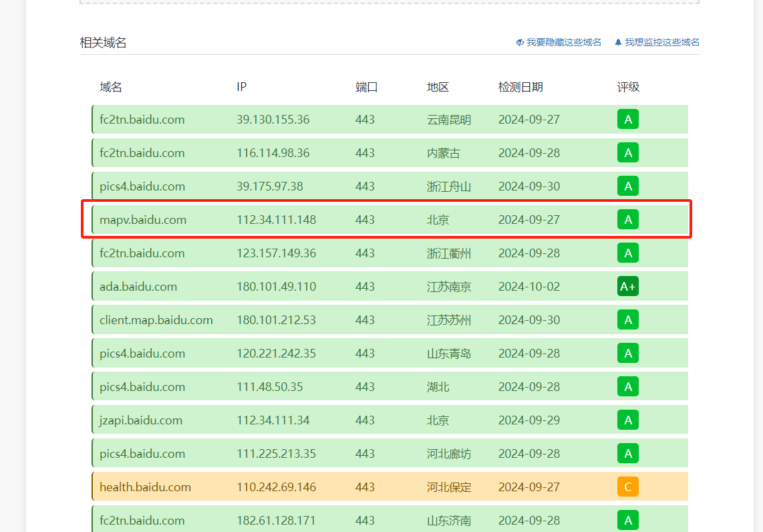Image resolution: width=763 pixels, height=532 pixels.
Task: Open the client.map.baidu.com domain entry
Action: pos(156,320)
